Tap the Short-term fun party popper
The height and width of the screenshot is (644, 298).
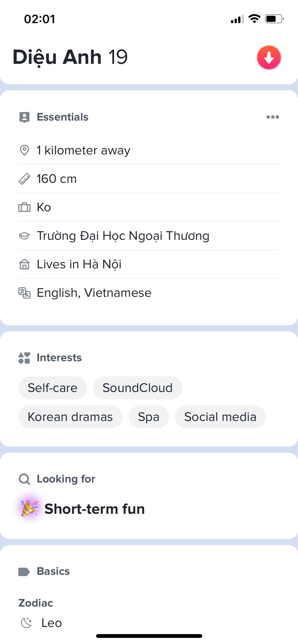30,509
